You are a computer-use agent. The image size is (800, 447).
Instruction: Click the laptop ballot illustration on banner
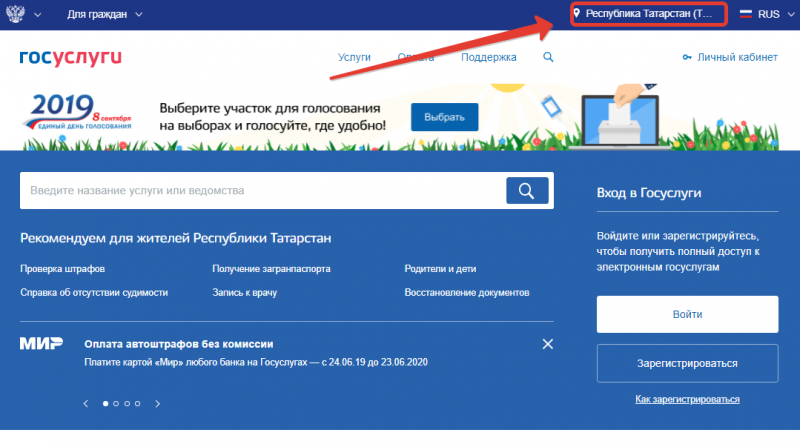pos(621,116)
